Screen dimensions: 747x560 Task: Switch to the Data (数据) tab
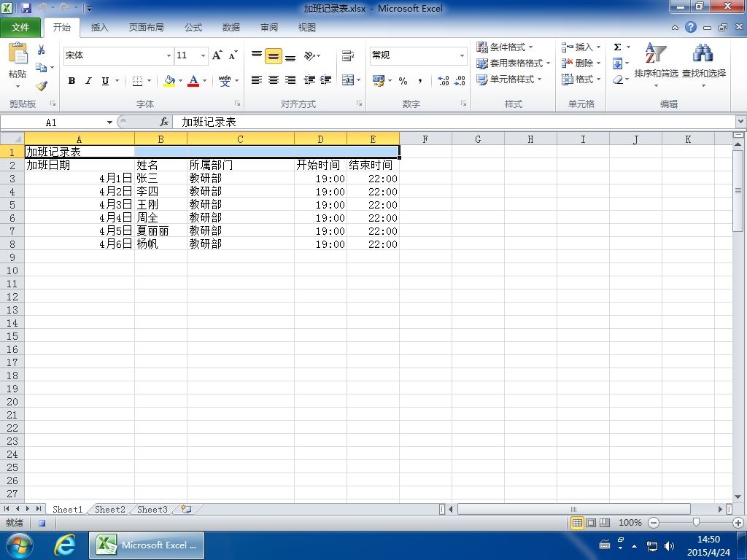[x=231, y=27]
